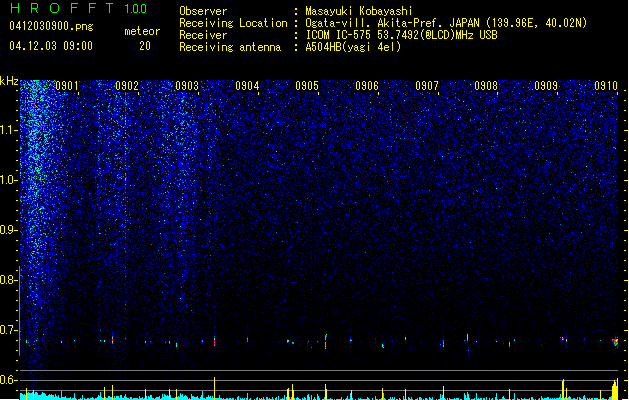Click the 0906 time marker
The height and width of the screenshot is (400, 629).
pyautogui.click(x=367, y=86)
